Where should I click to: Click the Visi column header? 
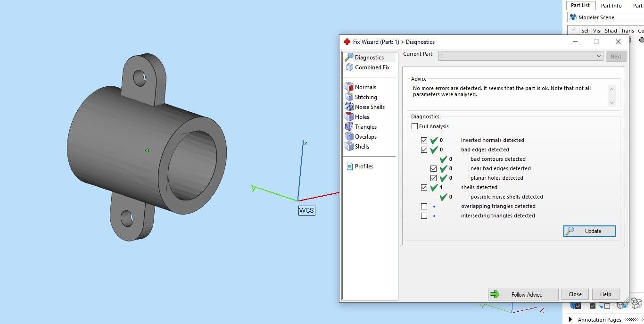tap(597, 30)
